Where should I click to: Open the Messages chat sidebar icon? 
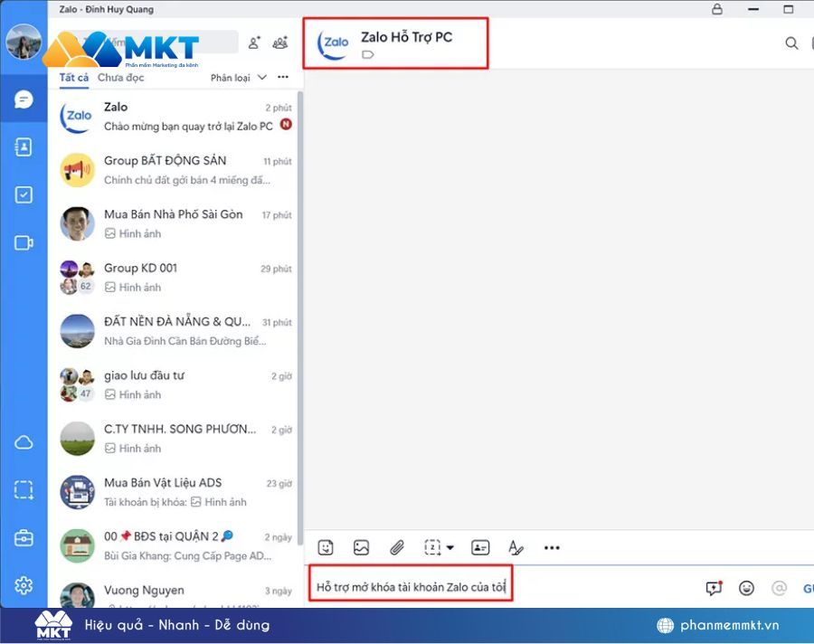click(x=24, y=99)
